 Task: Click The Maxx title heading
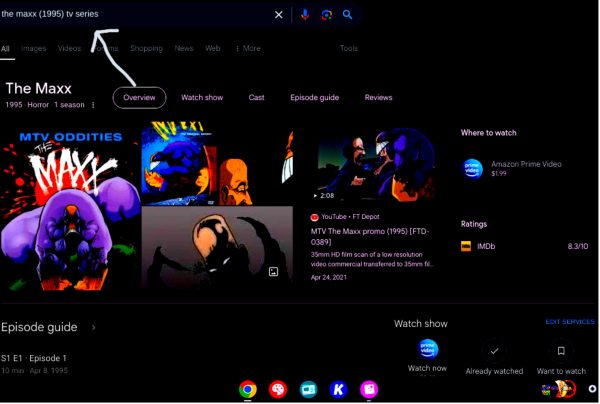[38, 88]
